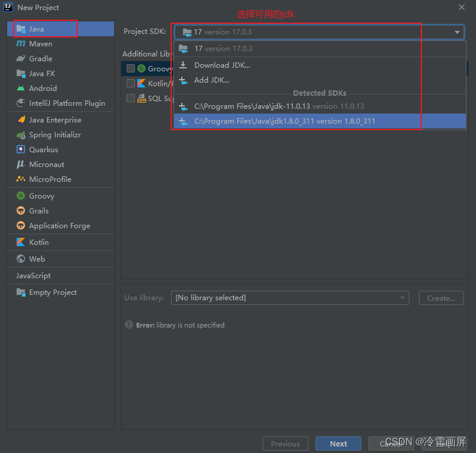Click the Next button
This screenshot has width=476, height=453.
(x=338, y=443)
